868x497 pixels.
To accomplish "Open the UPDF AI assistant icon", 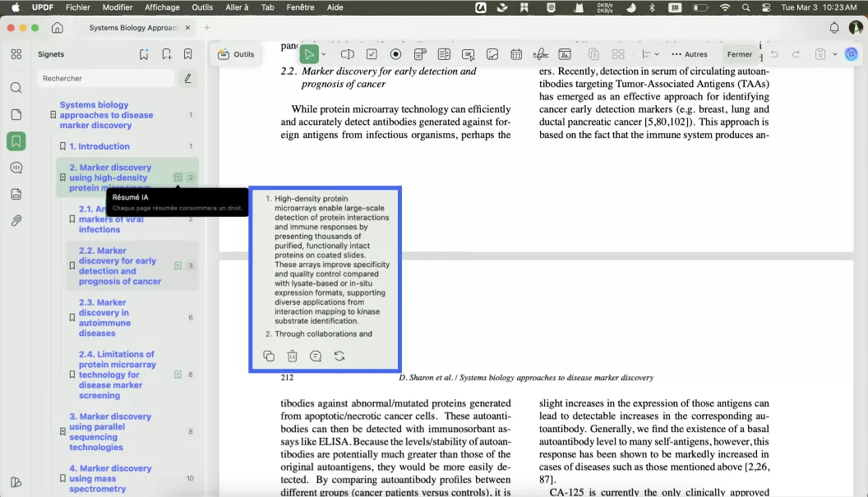I will coord(851,54).
